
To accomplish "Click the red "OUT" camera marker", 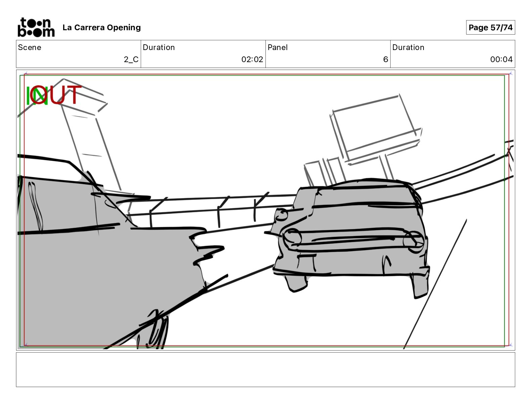I will coord(56,95).
